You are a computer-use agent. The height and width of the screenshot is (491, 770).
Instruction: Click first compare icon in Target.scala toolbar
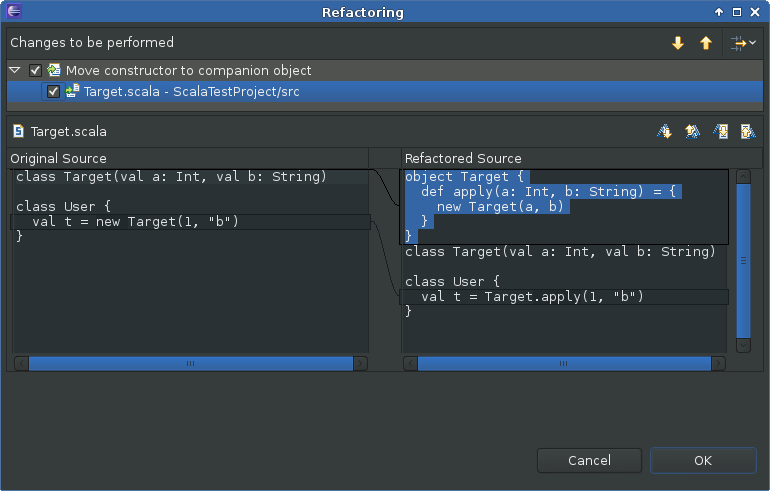coord(664,131)
